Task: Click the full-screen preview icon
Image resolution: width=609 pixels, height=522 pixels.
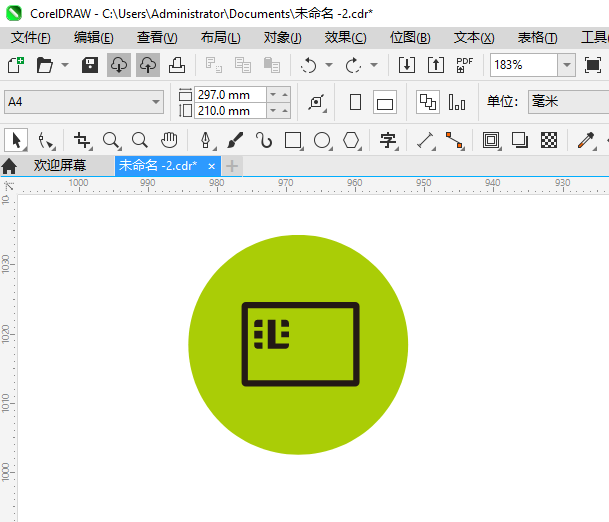Action: (593, 65)
